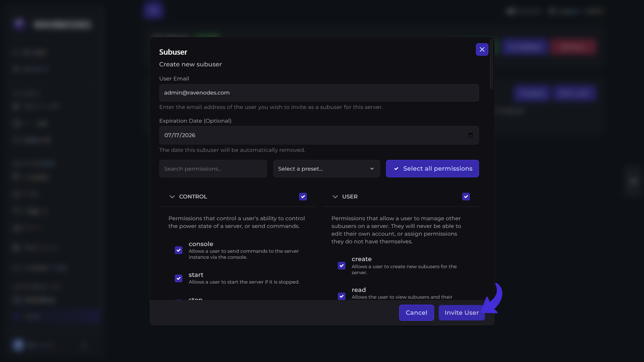Viewport: 644px width, 362px height.
Task: Open the calendar picker icon in Expiration Date
Action: 471,135
